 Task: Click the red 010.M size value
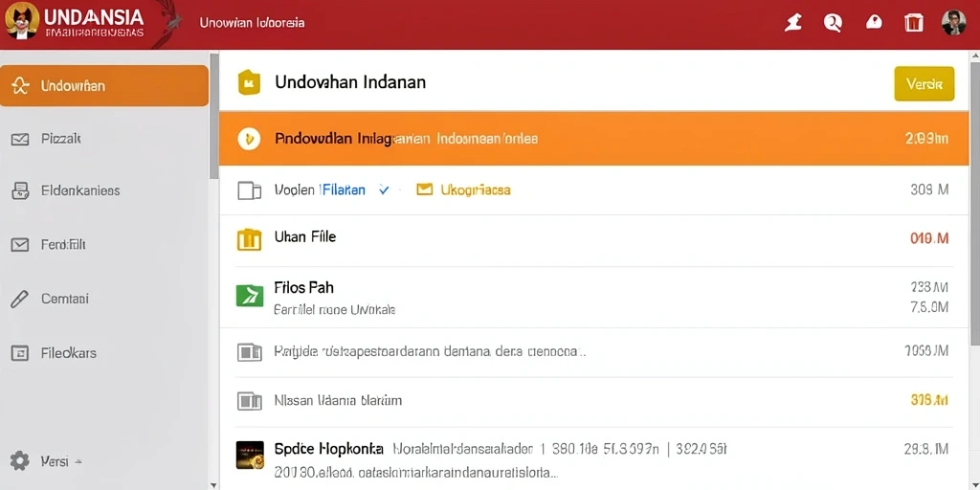(929, 238)
